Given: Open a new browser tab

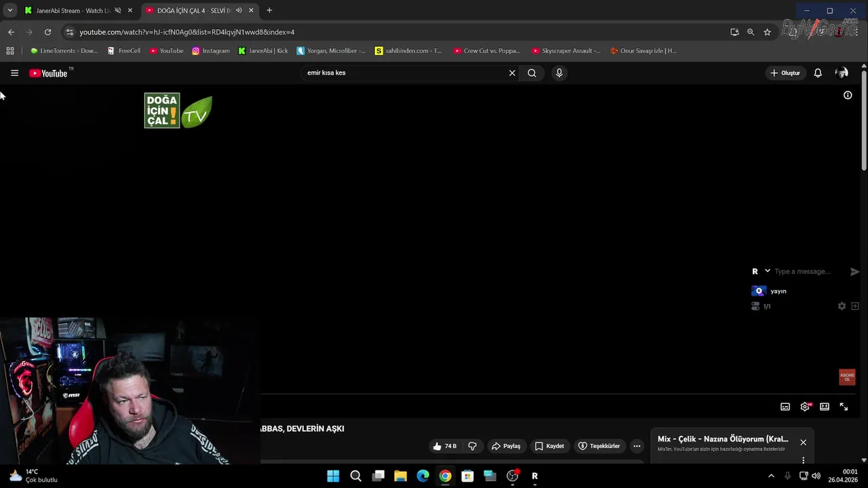Looking at the screenshot, I should pos(269,11).
